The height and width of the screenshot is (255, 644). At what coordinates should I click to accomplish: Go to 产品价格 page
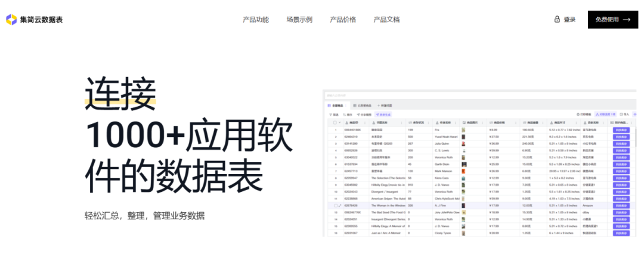click(x=343, y=19)
